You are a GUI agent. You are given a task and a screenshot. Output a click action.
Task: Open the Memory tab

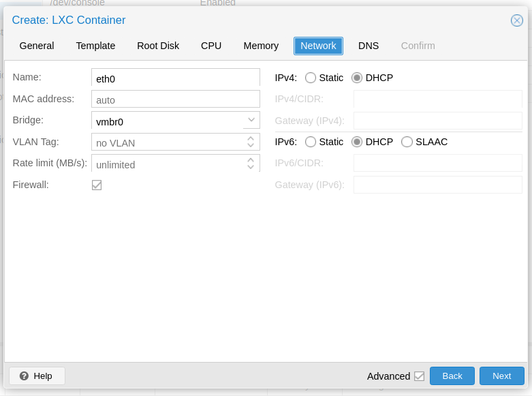[x=261, y=46]
